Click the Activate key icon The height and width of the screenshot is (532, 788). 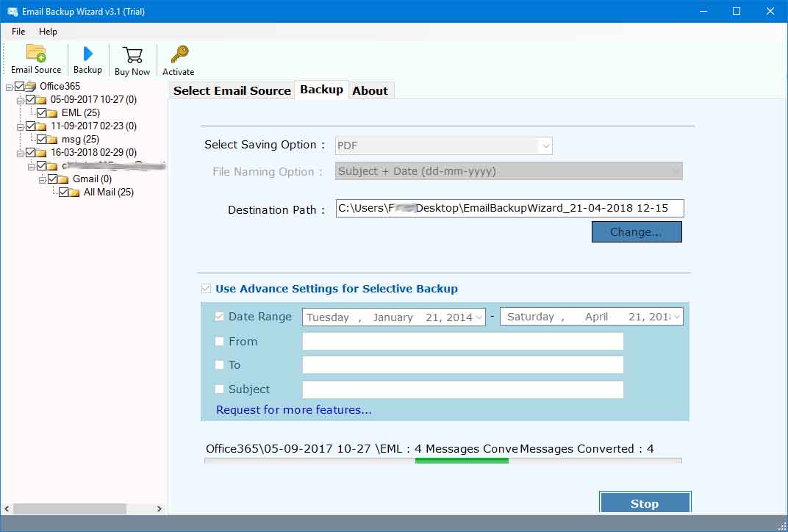[179, 54]
